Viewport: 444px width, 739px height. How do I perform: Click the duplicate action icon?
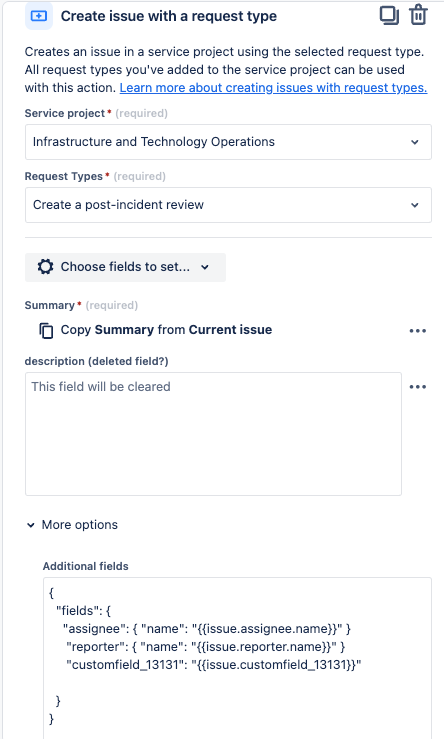point(389,16)
